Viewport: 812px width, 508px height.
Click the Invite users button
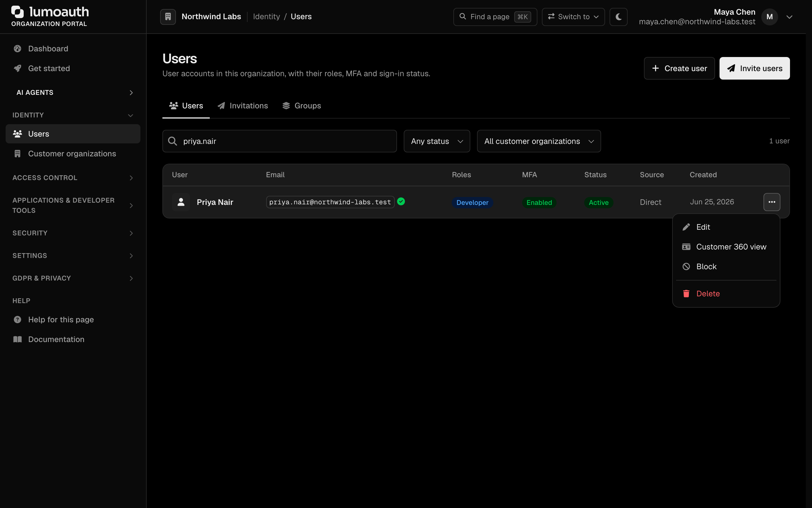[754, 68]
